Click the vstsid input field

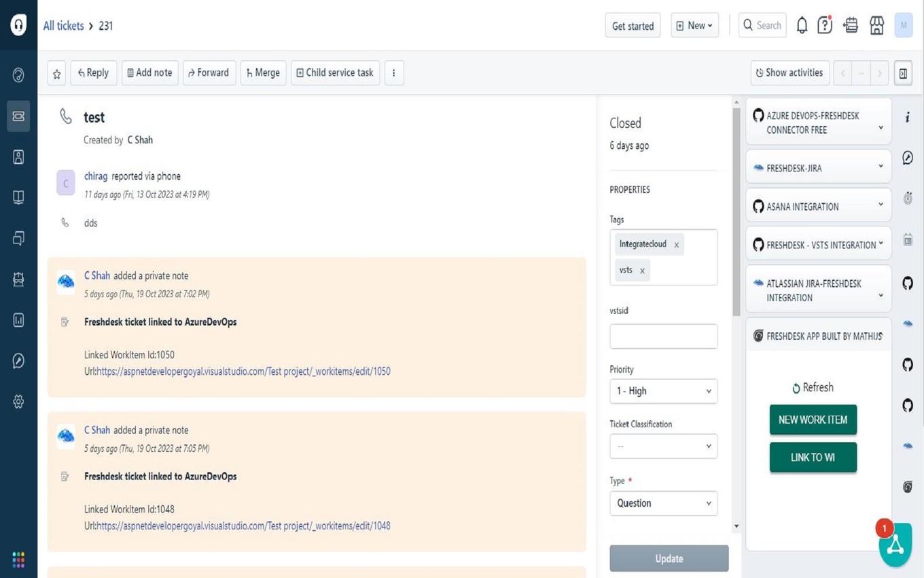pos(663,336)
